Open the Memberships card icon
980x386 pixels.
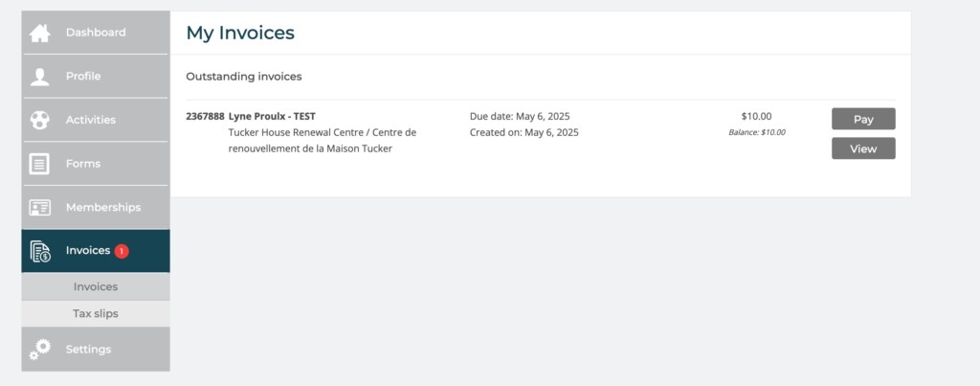click(x=40, y=208)
